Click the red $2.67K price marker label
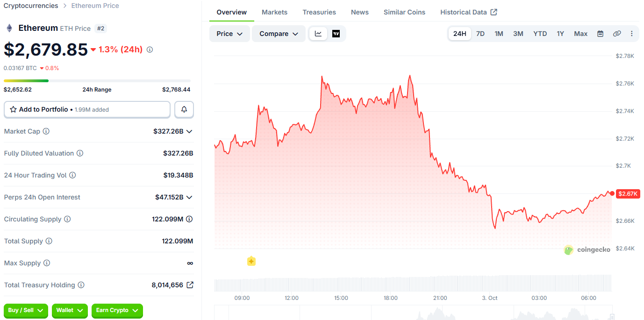 (628, 193)
